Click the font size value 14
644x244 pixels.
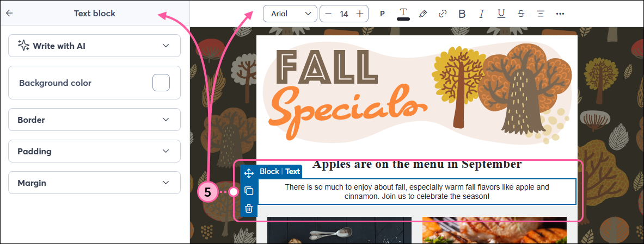[344, 14]
